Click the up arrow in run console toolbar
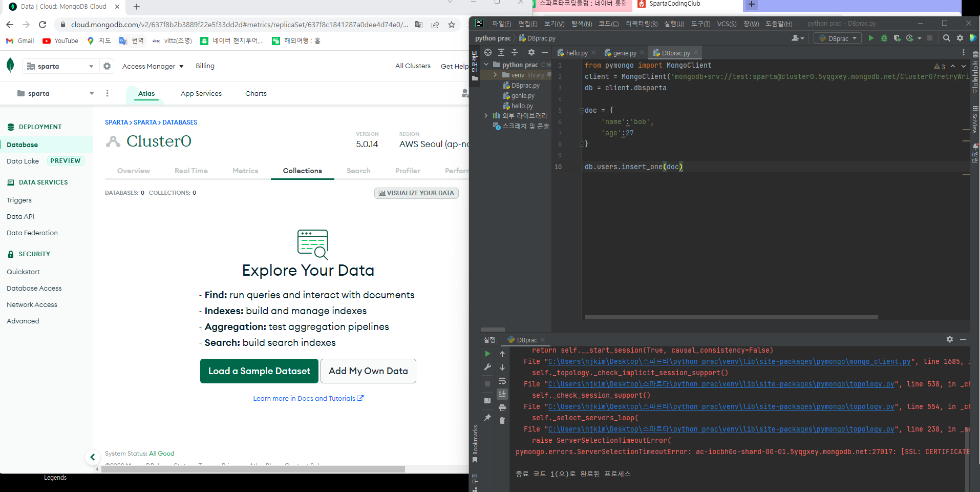 502,354
